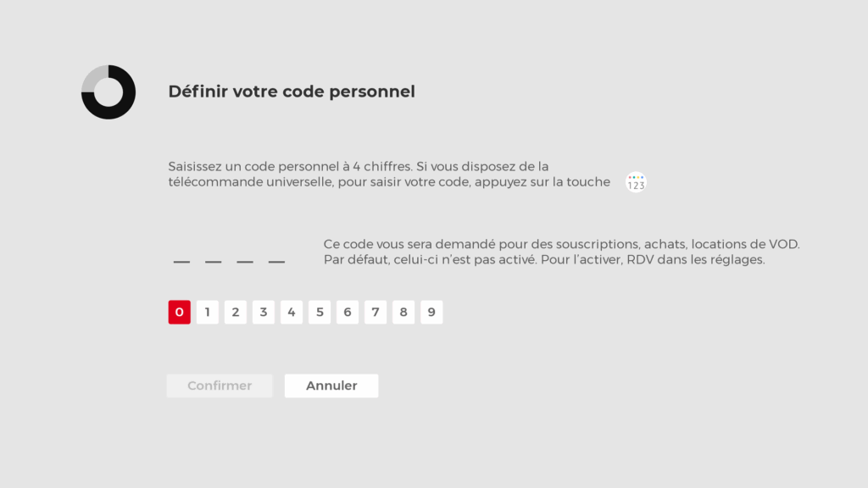
Task: Click the circular progress ring icon
Action: pos(108,91)
